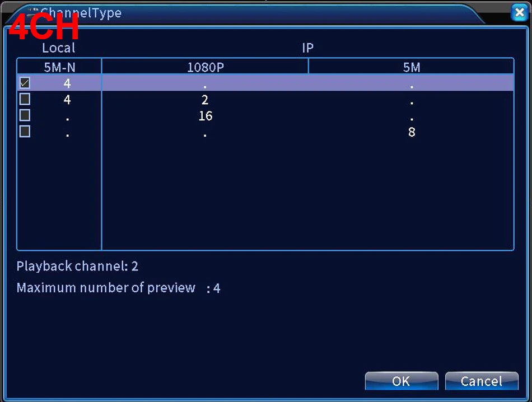The height and width of the screenshot is (402, 532).
Task: Select the 16 value in 1080P column
Action: [x=205, y=116]
